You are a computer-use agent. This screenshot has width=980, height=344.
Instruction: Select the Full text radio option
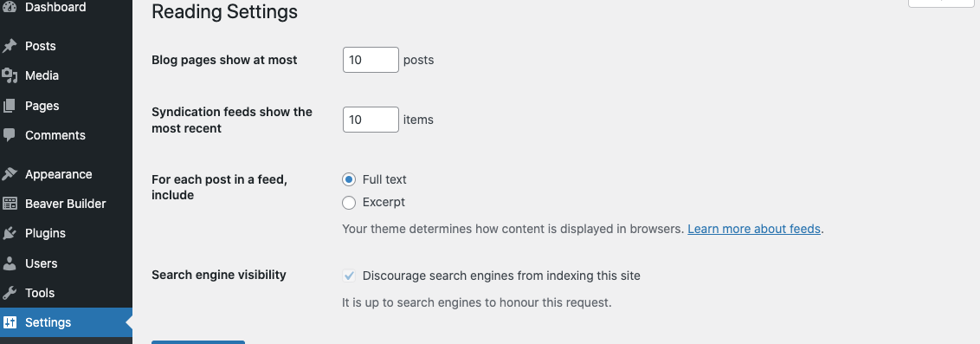click(349, 179)
